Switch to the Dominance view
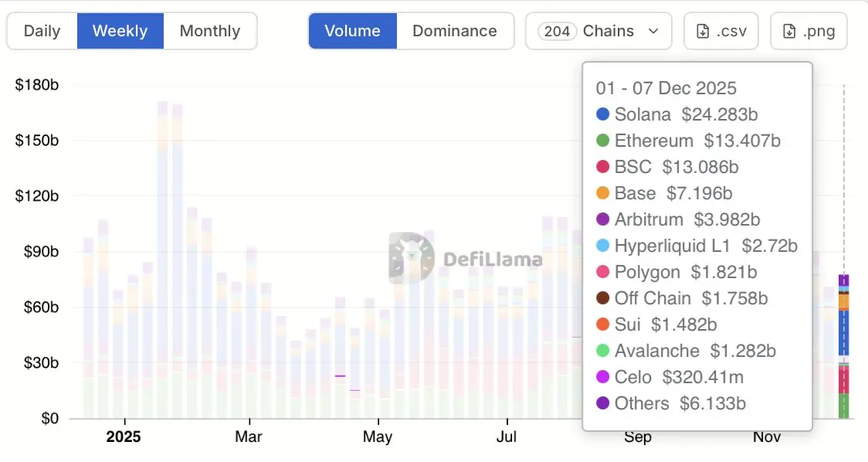Screen dimensions: 868x462 coord(456,31)
